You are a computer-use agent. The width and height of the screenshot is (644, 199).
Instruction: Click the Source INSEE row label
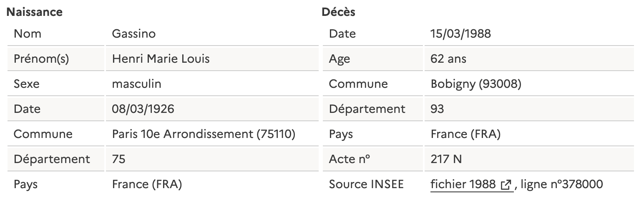(x=366, y=184)
